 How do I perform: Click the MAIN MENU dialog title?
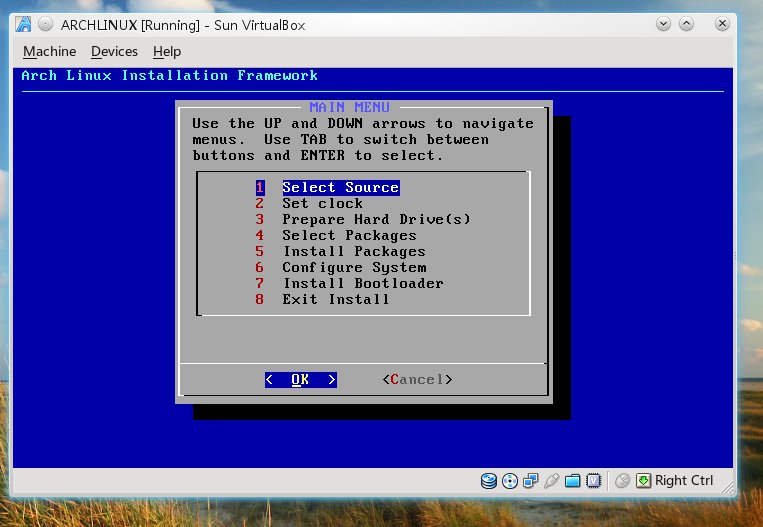click(349, 107)
